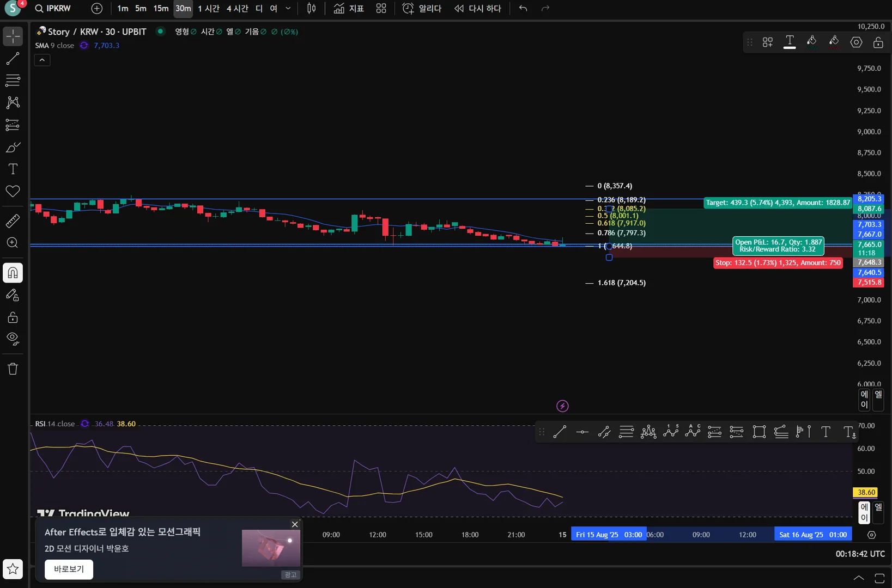Toggle 엘 log scale on RSI pane
The image size is (892, 588).
(878, 512)
